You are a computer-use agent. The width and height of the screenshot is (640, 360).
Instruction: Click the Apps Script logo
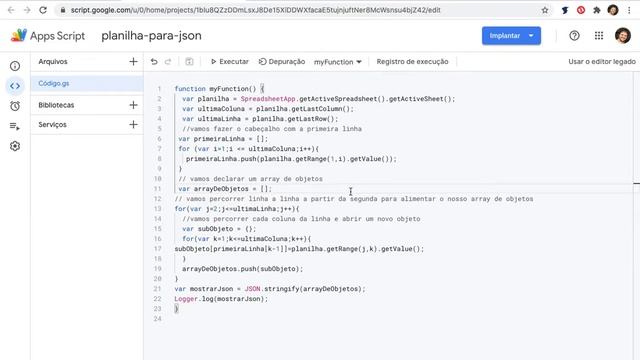[x=19, y=36]
